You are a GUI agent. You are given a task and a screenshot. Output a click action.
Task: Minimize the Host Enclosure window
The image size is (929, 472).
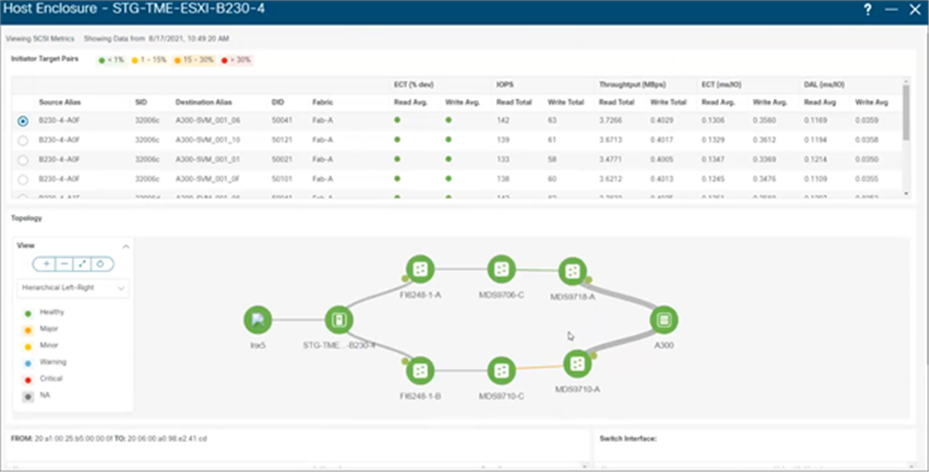coord(891,9)
